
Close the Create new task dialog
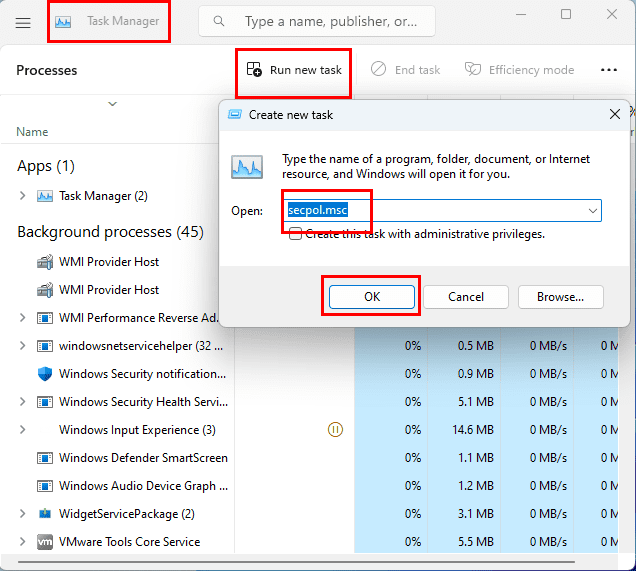615,114
